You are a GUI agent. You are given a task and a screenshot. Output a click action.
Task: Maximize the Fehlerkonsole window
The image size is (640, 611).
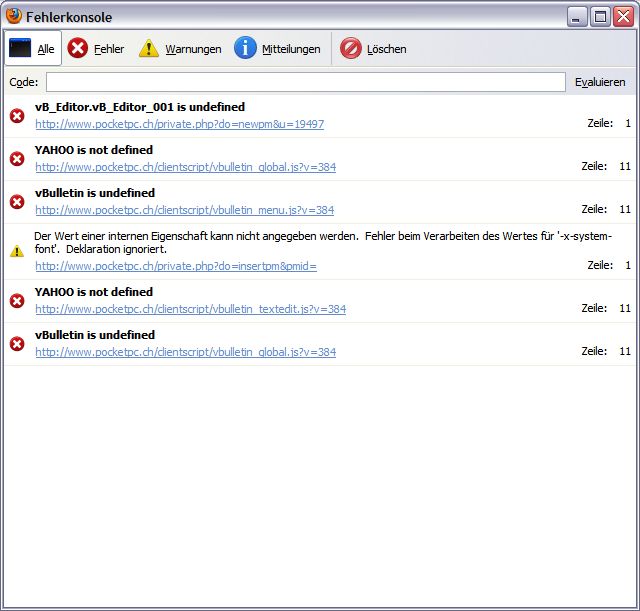(600, 17)
